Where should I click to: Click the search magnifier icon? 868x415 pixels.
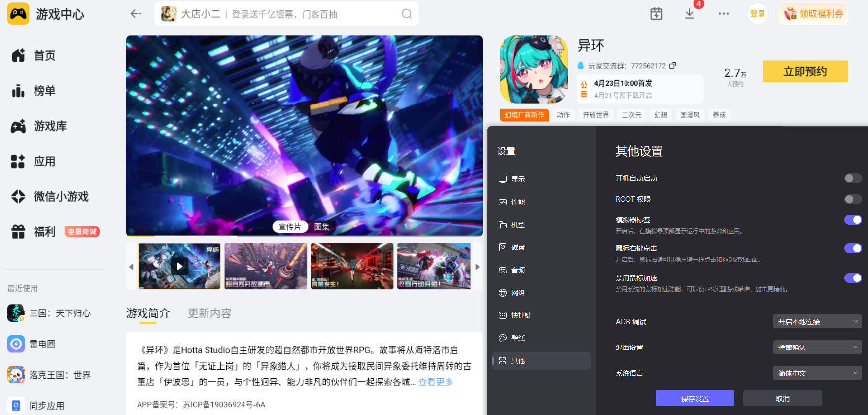407,14
